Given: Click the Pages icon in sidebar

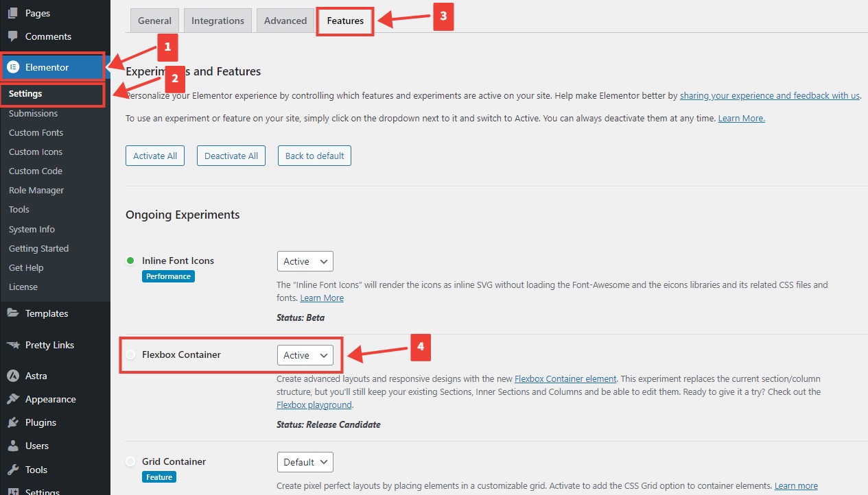Looking at the screenshot, I should 12,13.
